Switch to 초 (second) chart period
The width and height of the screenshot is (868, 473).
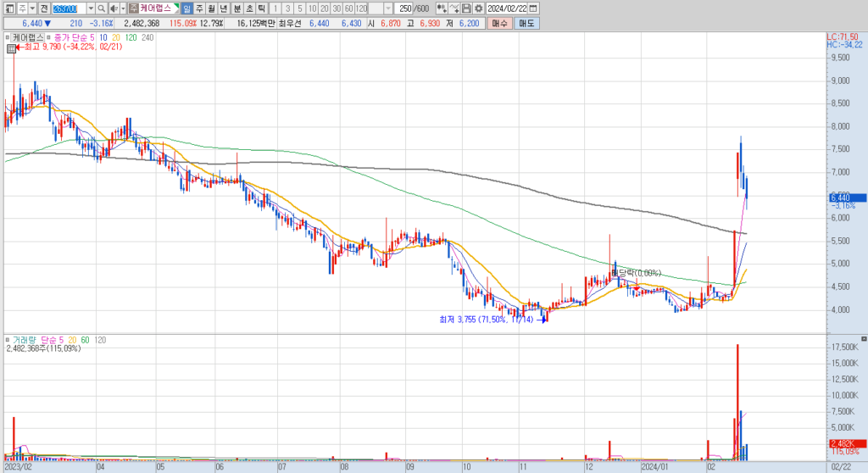pyautogui.click(x=249, y=8)
